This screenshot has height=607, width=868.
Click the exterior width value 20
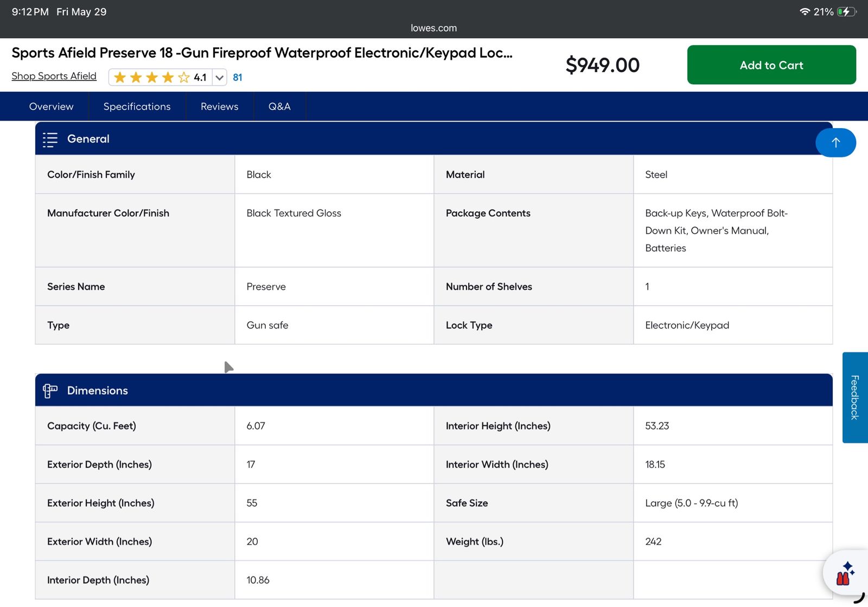pos(252,542)
